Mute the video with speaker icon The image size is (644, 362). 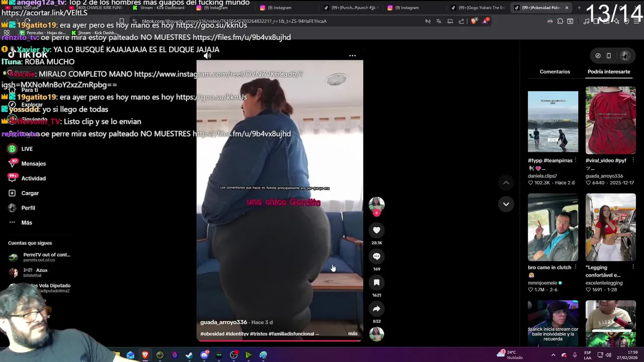click(207, 55)
